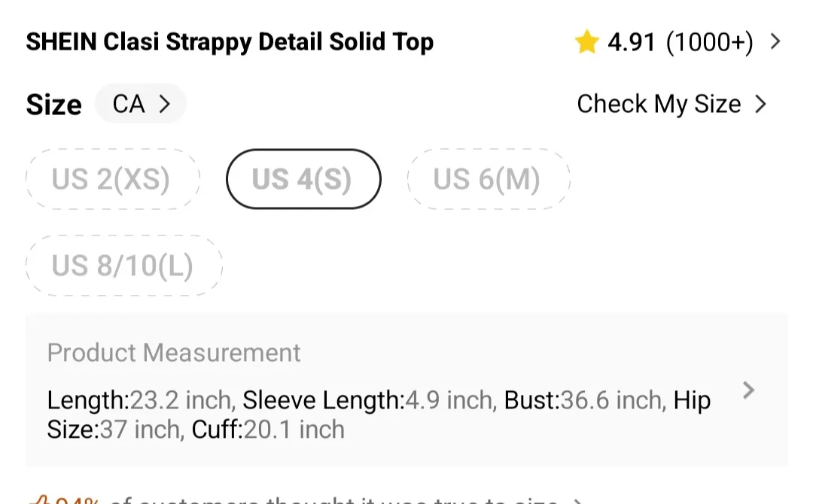Choose the US 8/10(L) size option
The width and height of the screenshot is (813, 504).
point(123,265)
